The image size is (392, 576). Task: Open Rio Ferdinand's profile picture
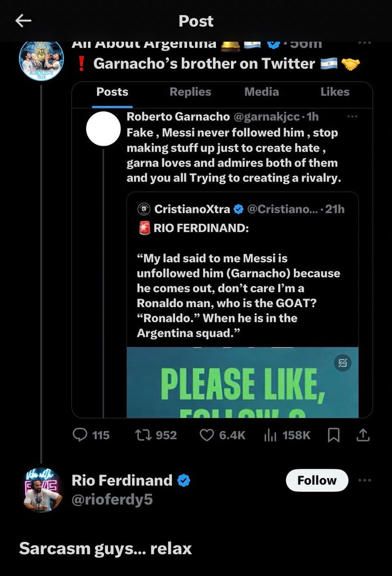[41, 490]
